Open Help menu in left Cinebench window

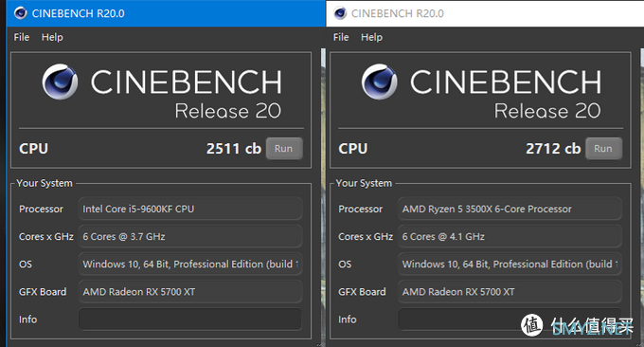(x=52, y=37)
